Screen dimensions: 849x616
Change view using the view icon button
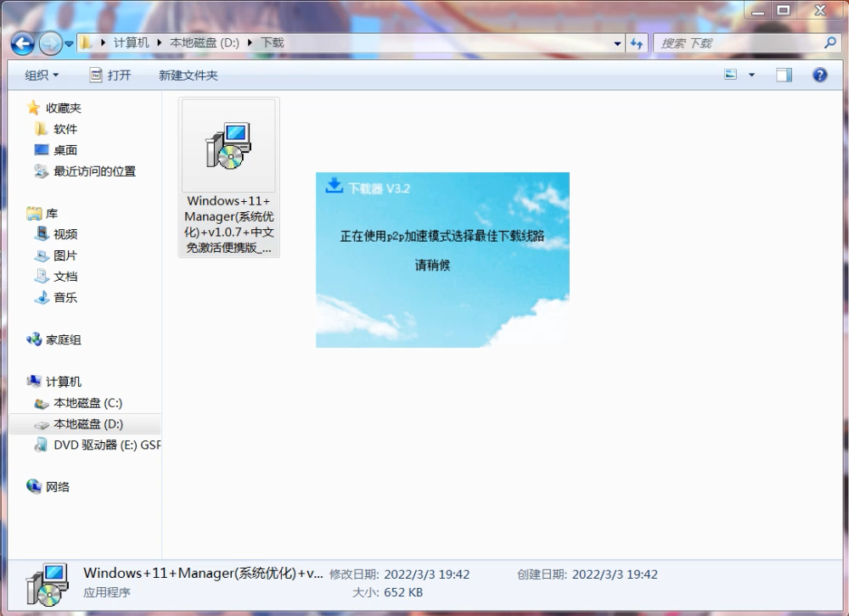[731, 75]
